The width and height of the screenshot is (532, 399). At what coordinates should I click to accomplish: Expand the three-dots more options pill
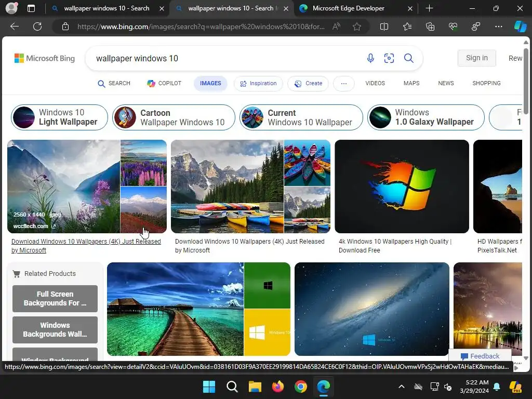[344, 84]
